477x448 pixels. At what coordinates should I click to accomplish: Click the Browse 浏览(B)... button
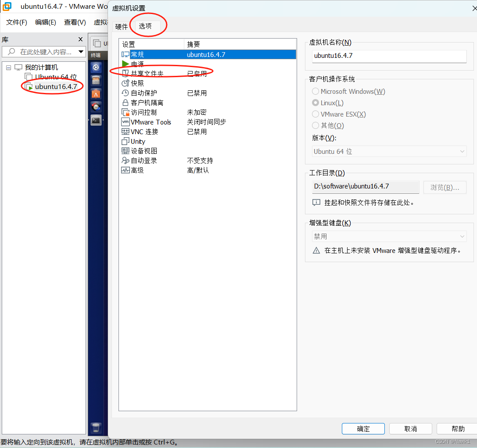pyautogui.click(x=445, y=187)
